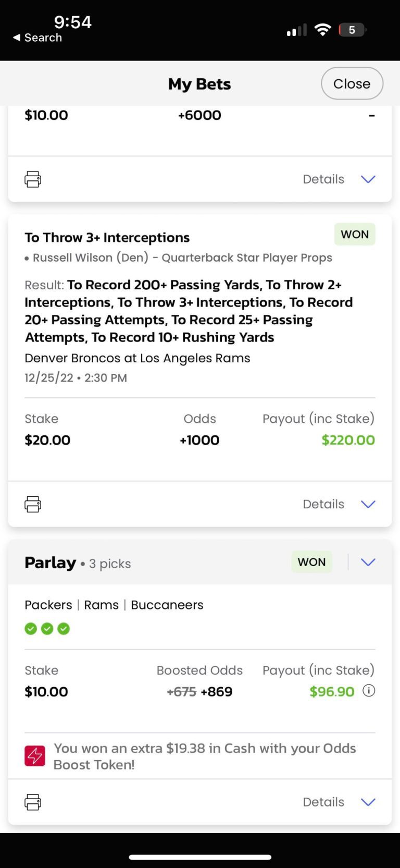
Task: Tap the third green checkmark for Buccaneers pick
Action: (x=64, y=629)
